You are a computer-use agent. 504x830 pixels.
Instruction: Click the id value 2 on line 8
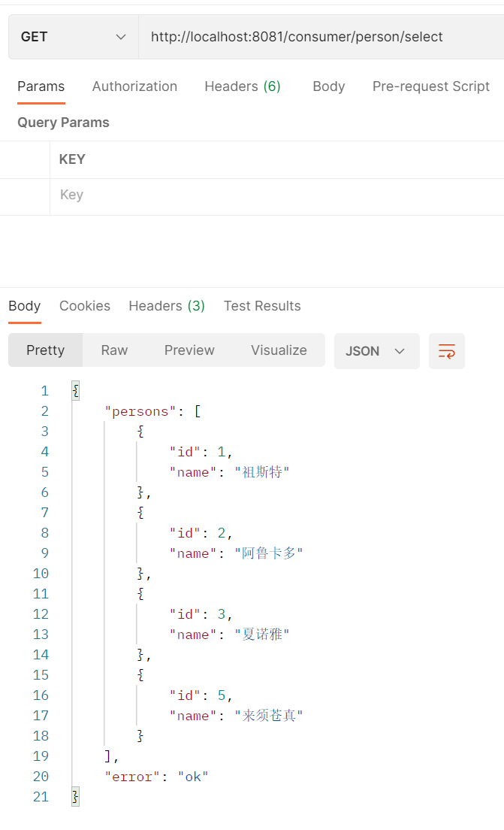(222, 533)
